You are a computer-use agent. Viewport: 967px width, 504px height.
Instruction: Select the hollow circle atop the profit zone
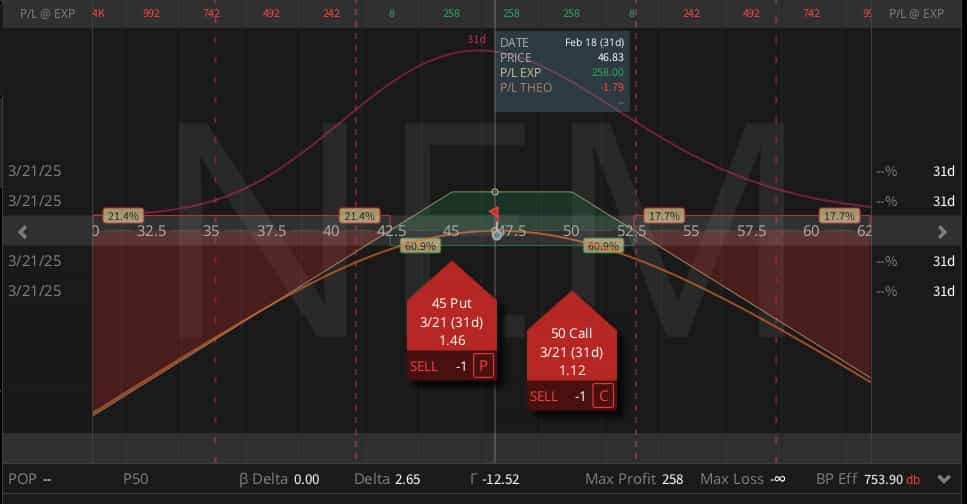tap(495, 192)
